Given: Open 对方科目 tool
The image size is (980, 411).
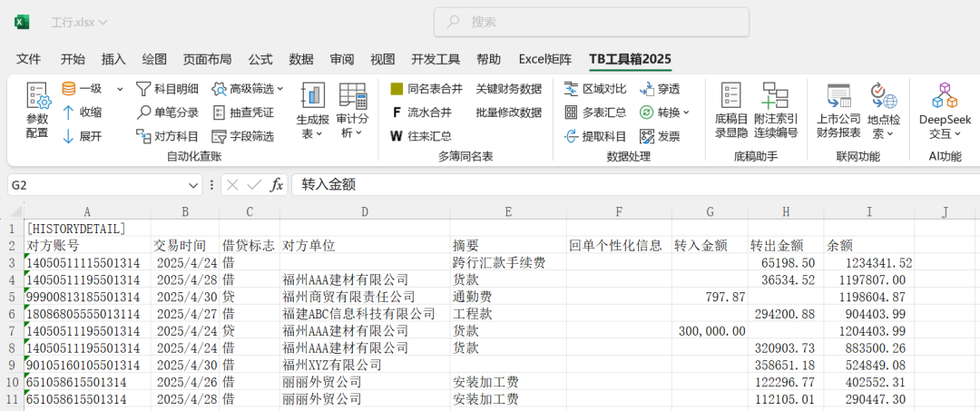Looking at the screenshot, I should coord(167,136).
